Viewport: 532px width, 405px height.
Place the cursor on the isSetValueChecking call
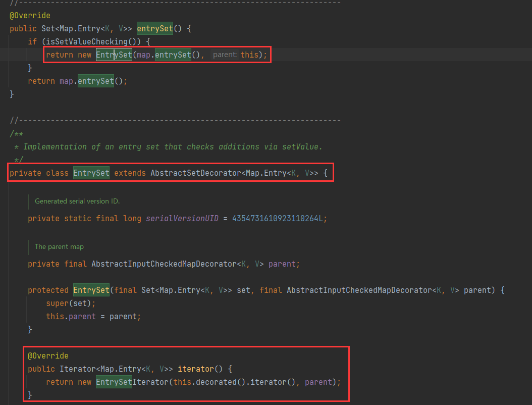click(x=87, y=42)
